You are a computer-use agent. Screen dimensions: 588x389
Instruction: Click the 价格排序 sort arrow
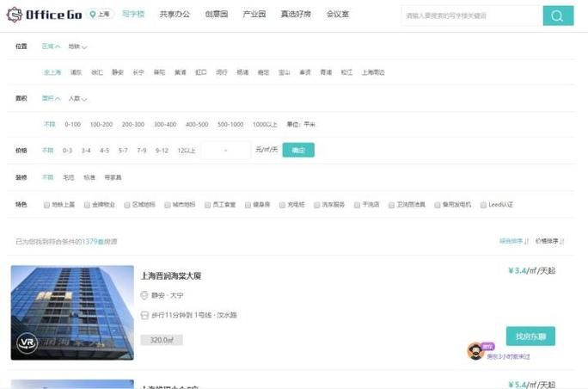561,241
